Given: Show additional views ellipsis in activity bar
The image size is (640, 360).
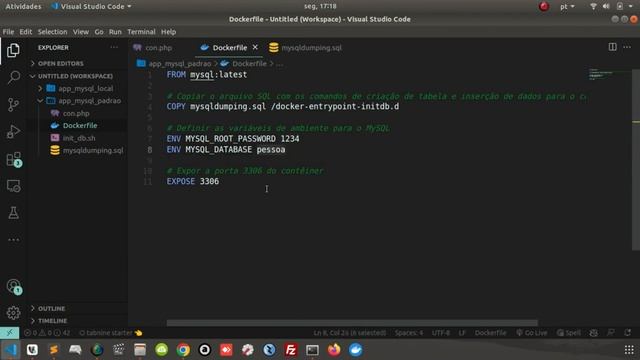Looking at the screenshot, I should tap(13, 240).
